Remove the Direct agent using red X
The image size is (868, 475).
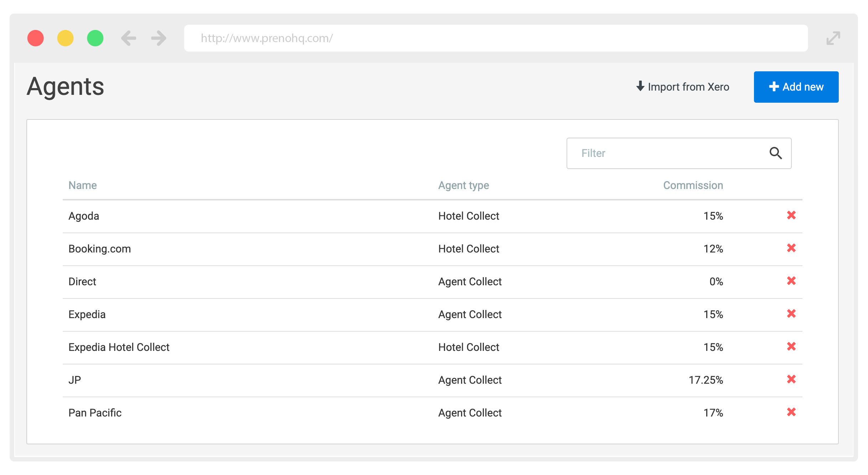pyautogui.click(x=791, y=281)
